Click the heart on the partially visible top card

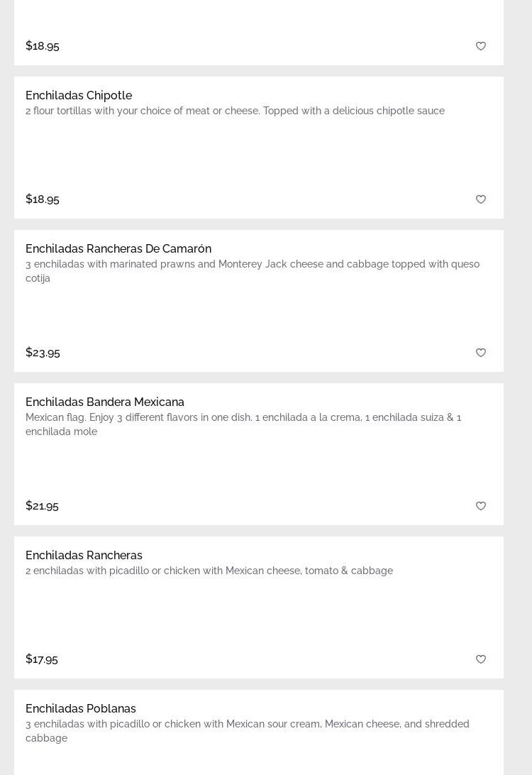tap(481, 46)
